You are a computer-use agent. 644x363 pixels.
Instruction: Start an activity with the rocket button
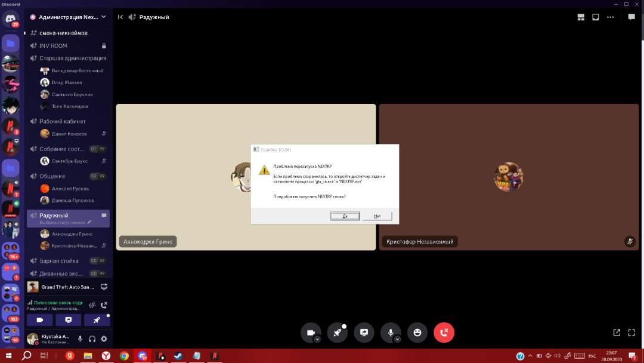337,332
